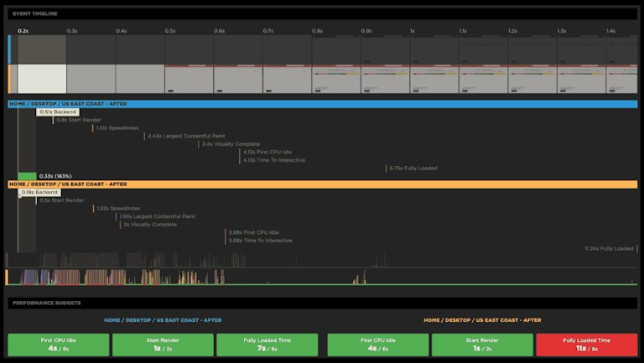The image size is (644, 363).
Task: Click the red Fully Loaded Time budget tile
Action: [584, 345]
